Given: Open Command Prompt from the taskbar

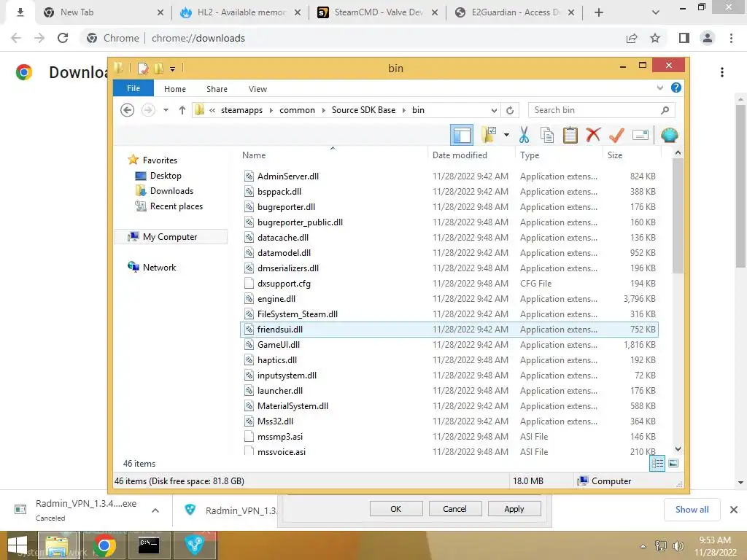Looking at the screenshot, I should pos(149,545).
